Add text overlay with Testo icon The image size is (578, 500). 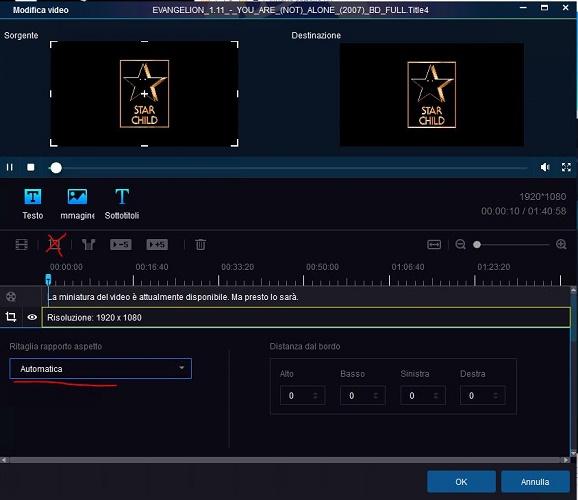(x=33, y=197)
